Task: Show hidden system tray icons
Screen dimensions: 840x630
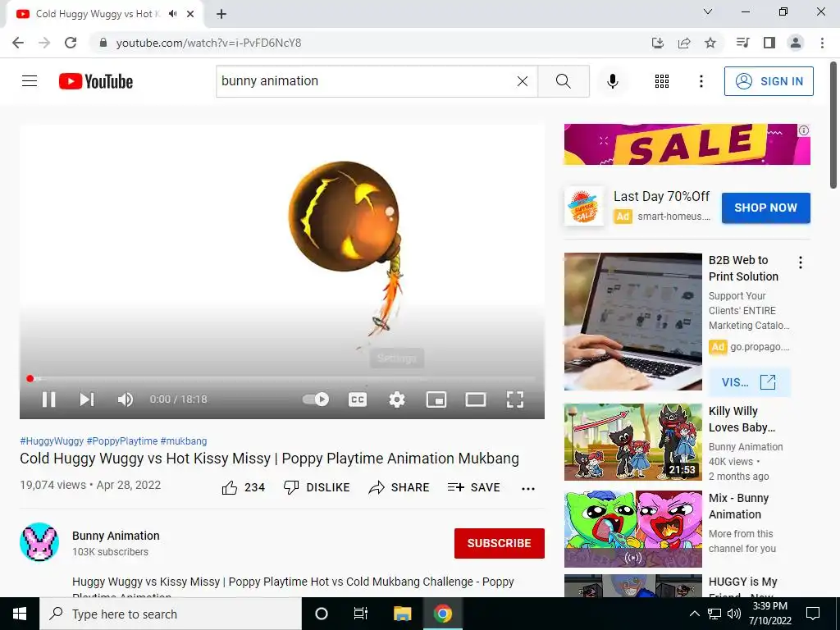Action: click(694, 614)
